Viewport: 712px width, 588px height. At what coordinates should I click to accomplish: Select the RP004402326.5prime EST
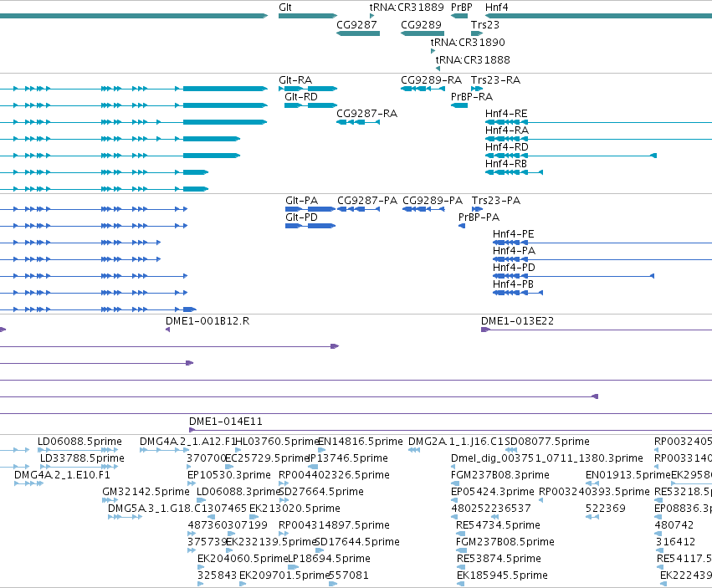point(284,483)
